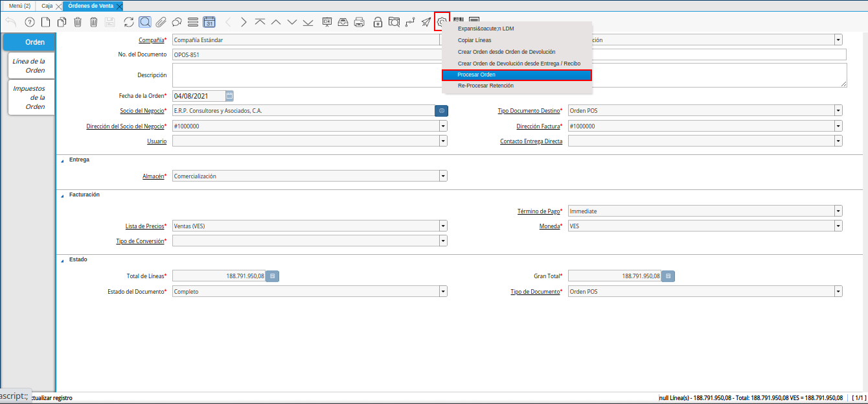Collapse the Facturación section
This screenshot has width=868, height=404.
63,195
